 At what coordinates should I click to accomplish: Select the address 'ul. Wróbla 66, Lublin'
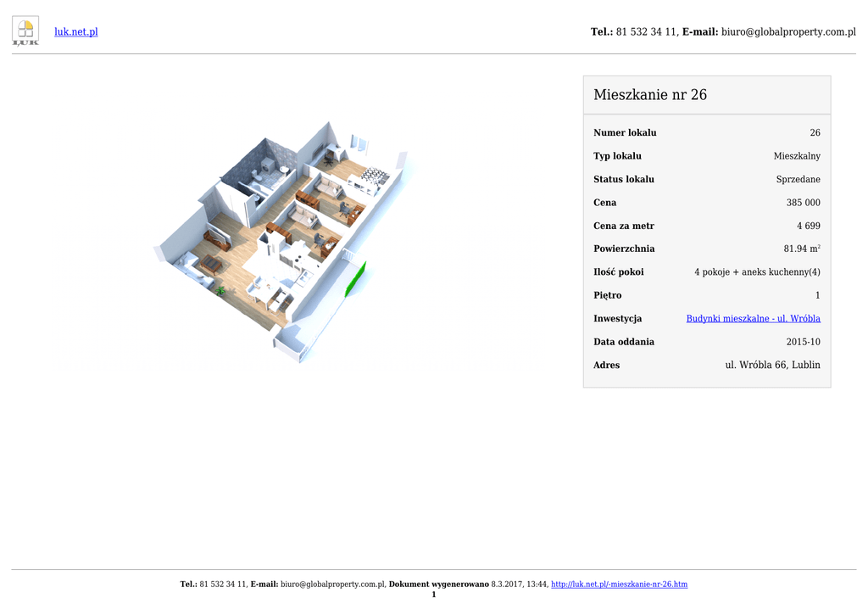click(772, 366)
